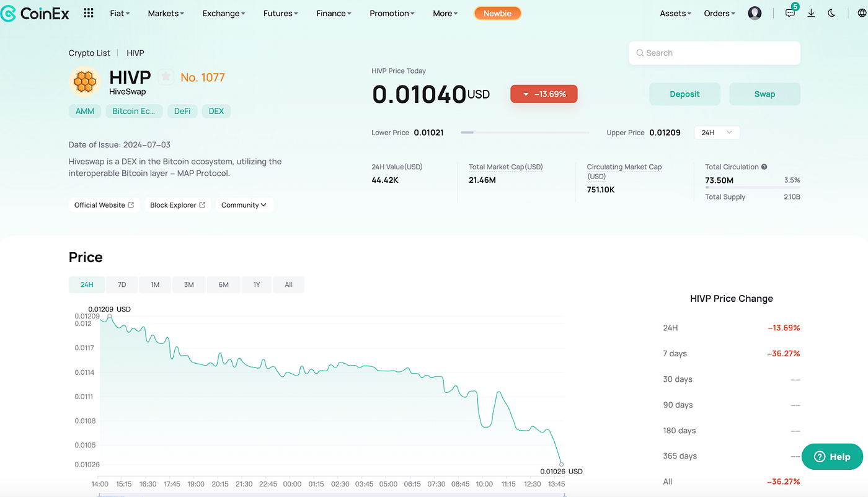Open the Assets dropdown
Image resolution: width=868 pixels, height=497 pixels.
tap(675, 13)
